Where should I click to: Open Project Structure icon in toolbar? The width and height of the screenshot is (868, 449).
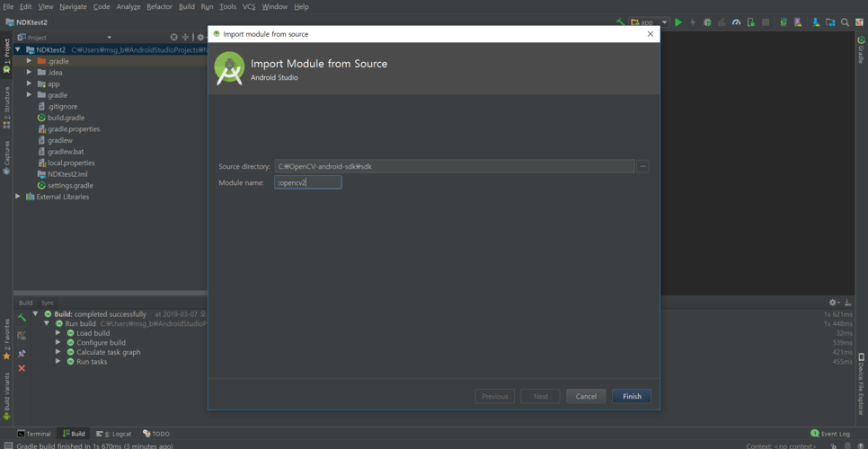point(830,22)
